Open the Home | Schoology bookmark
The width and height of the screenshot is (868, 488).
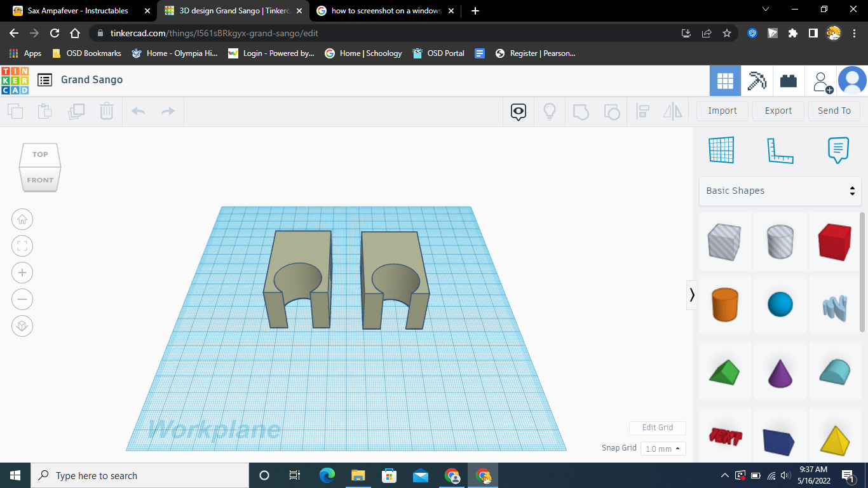[x=363, y=53]
